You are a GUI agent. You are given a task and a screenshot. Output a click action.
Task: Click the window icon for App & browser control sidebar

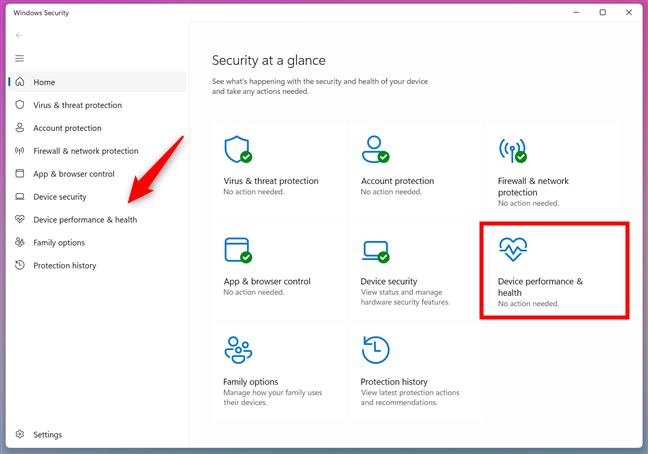(19, 173)
